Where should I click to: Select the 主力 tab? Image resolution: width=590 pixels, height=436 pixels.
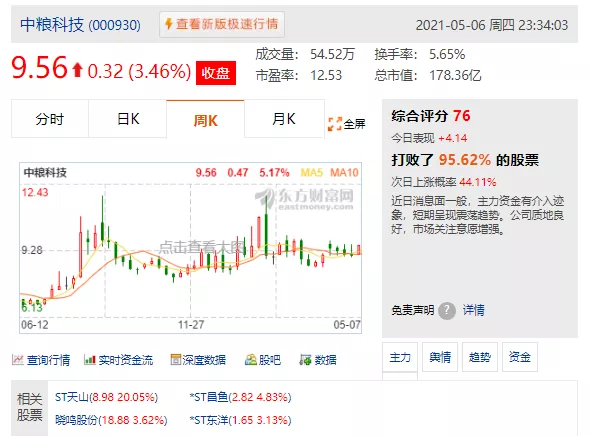pos(400,357)
